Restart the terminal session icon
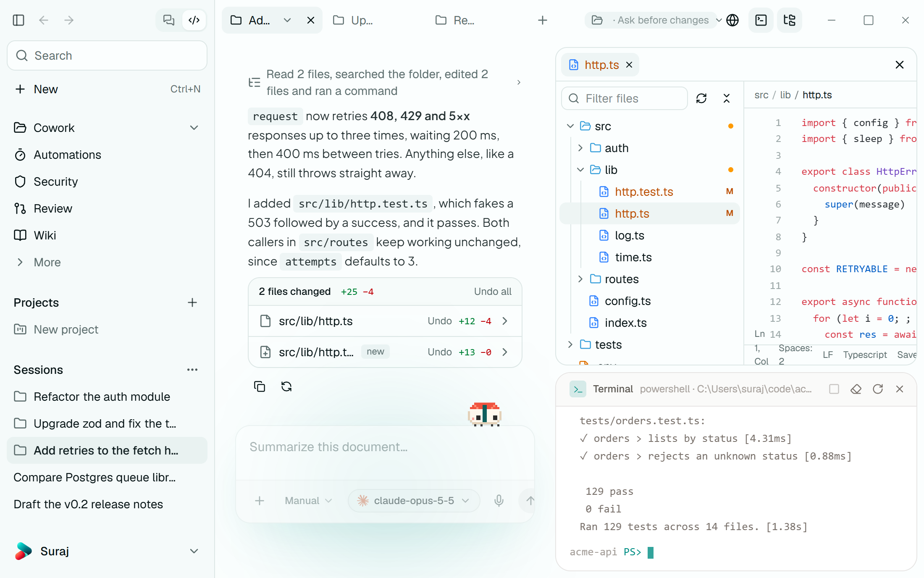The height and width of the screenshot is (578, 924). [878, 389]
